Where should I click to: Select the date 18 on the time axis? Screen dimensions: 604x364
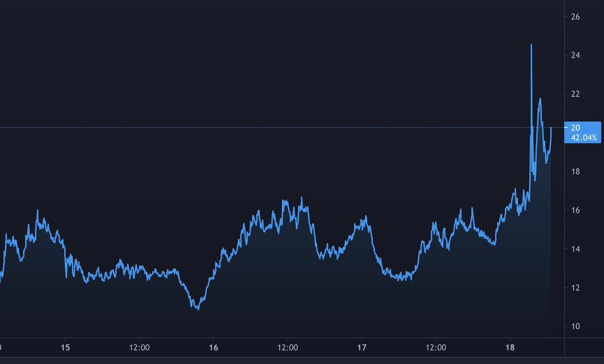tap(510, 347)
